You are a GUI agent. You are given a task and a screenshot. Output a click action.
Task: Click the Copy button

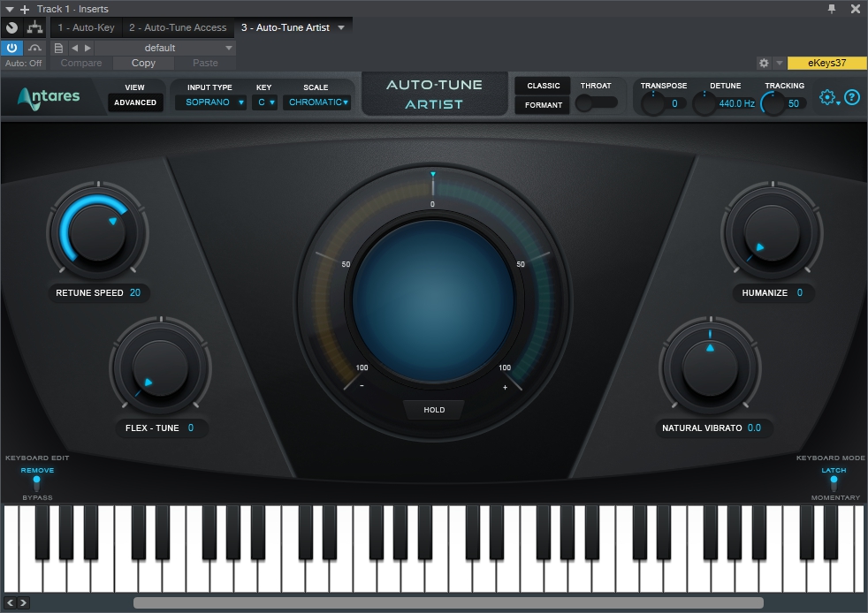tap(143, 63)
